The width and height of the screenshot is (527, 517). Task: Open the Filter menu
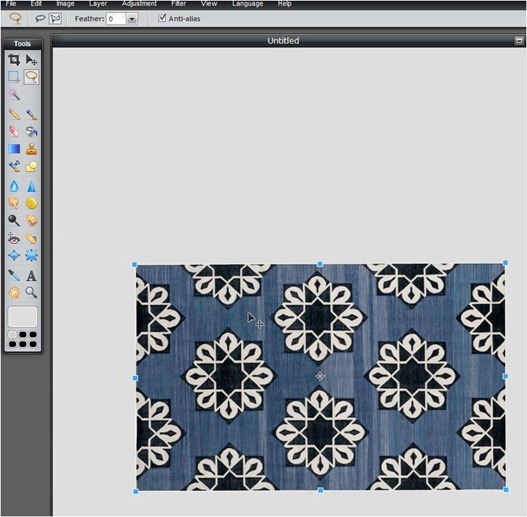178,4
